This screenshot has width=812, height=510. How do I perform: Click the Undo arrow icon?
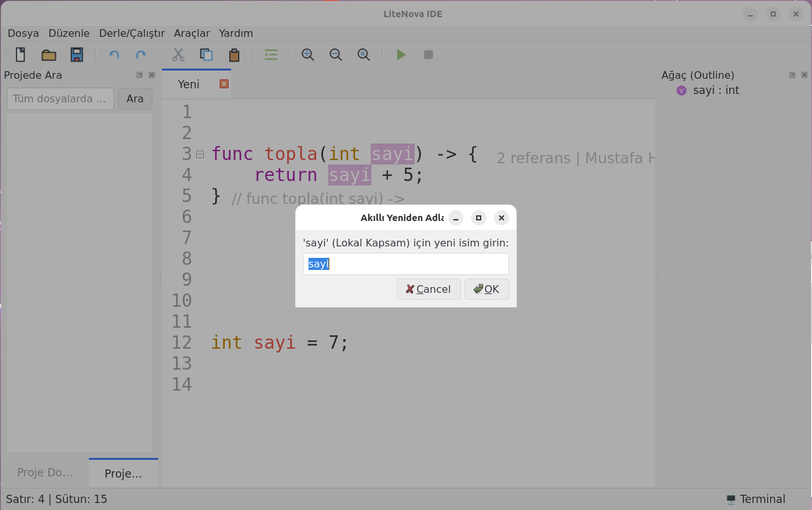pyautogui.click(x=114, y=55)
